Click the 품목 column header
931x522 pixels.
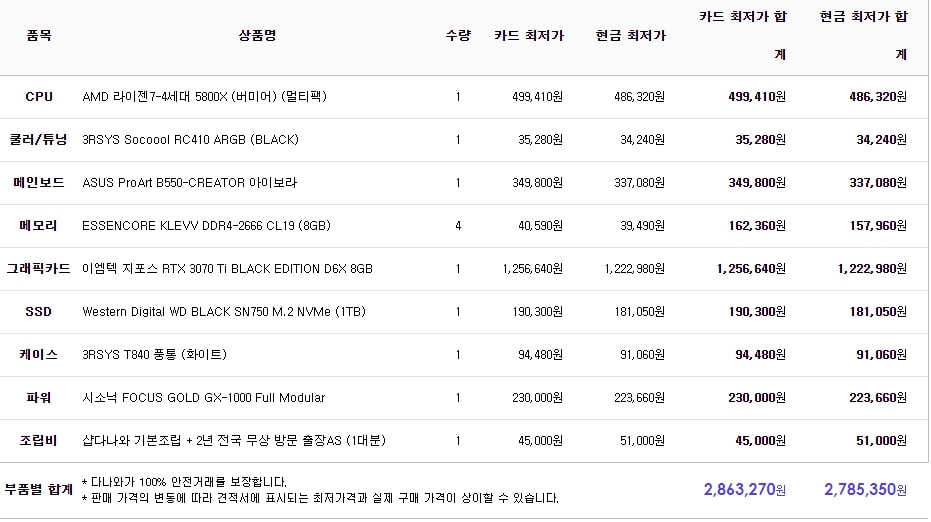[39, 36]
